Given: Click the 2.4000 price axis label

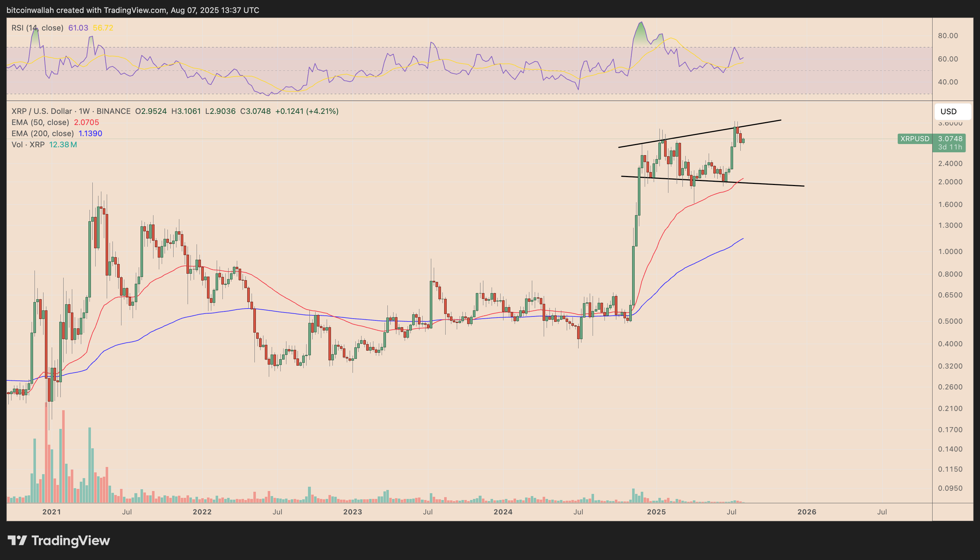Looking at the screenshot, I should click(950, 163).
